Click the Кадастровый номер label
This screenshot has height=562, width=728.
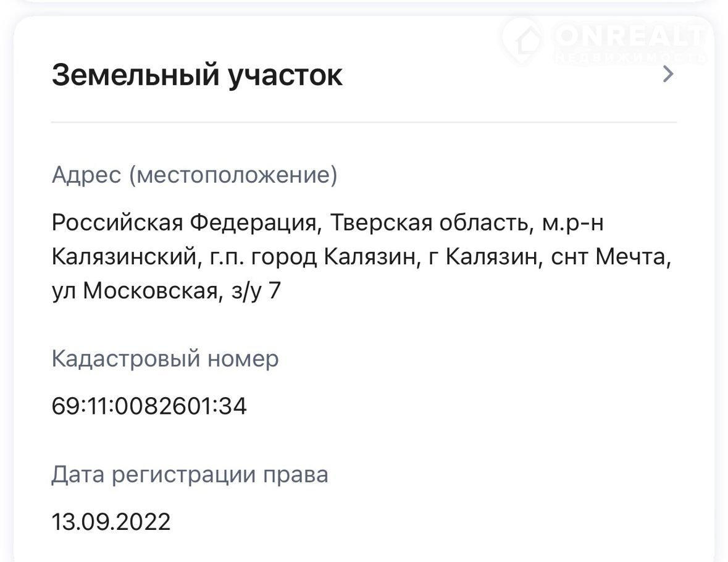pos(165,359)
